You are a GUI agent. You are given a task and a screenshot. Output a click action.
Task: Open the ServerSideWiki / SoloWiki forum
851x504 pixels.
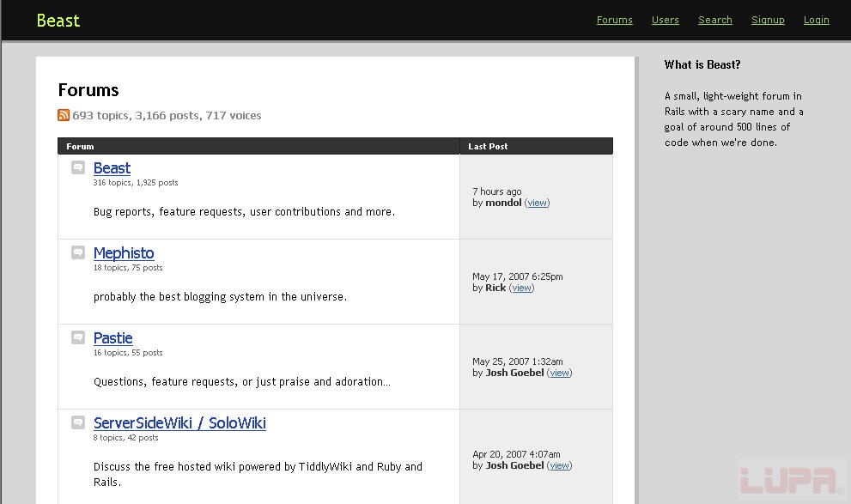[179, 423]
